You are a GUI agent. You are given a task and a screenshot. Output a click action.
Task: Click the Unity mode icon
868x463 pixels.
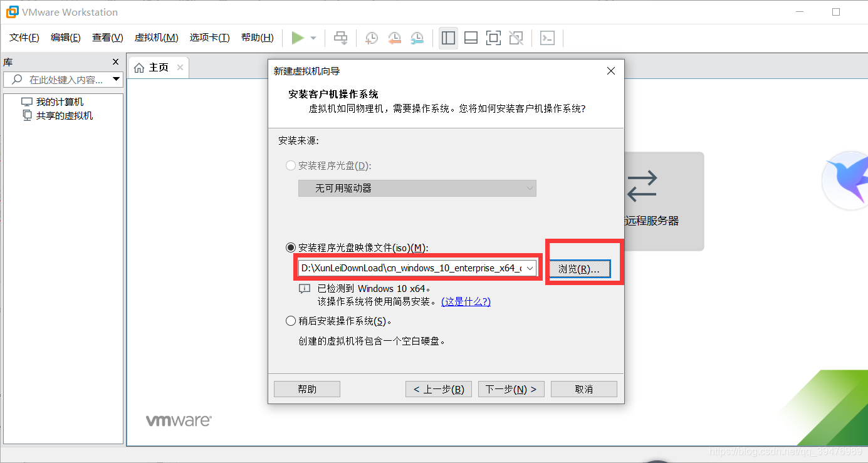[516, 38]
